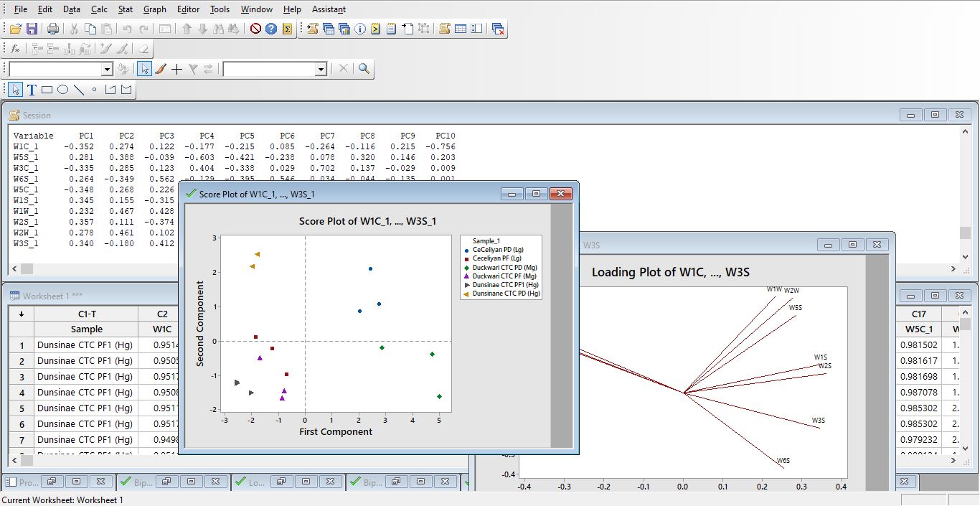
Task: Click Session window vertical scroll thumb
Action: point(965,233)
